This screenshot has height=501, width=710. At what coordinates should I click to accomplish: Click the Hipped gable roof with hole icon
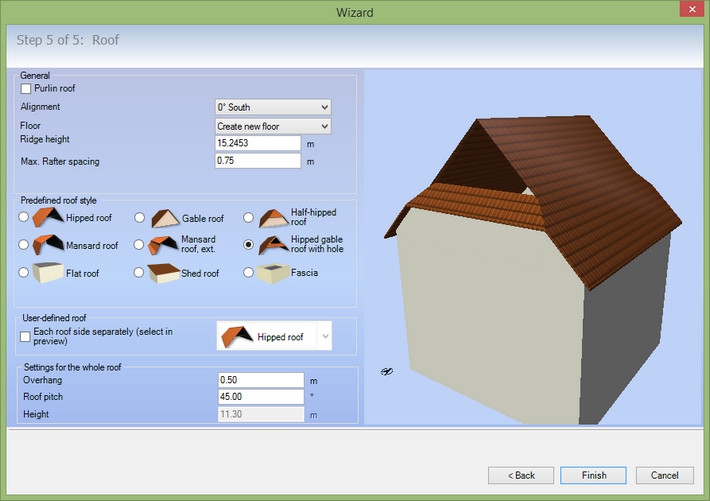tap(273, 245)
